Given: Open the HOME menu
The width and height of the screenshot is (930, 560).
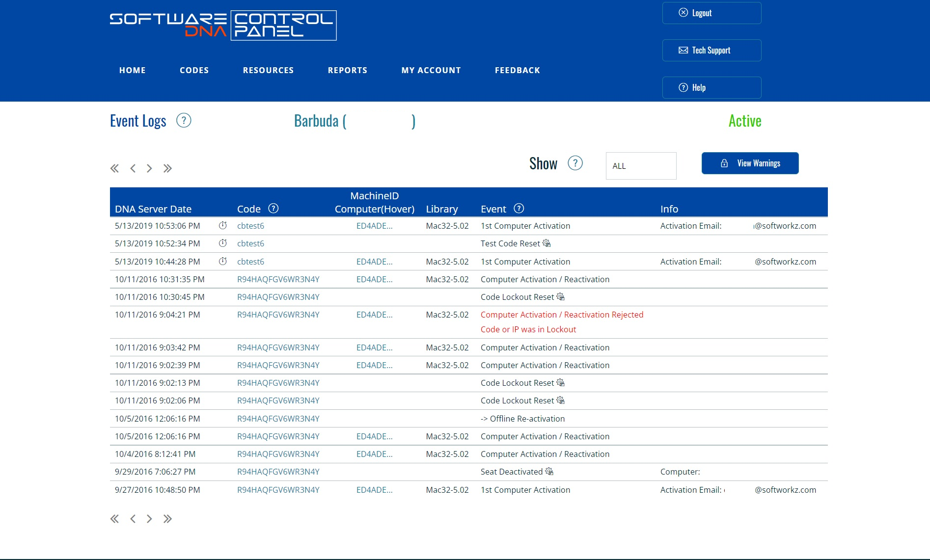Looking at the screenshot, I should tap(133, 70).
